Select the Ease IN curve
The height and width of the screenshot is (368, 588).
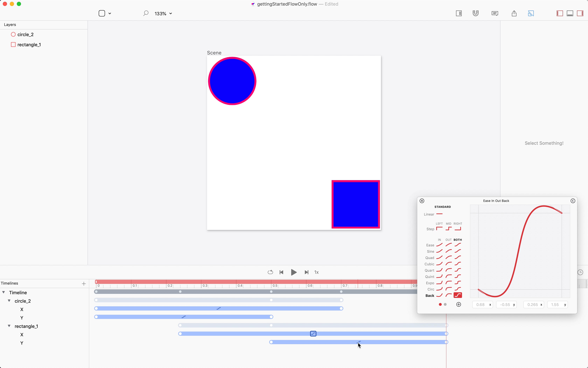click(x=439, y=245)
